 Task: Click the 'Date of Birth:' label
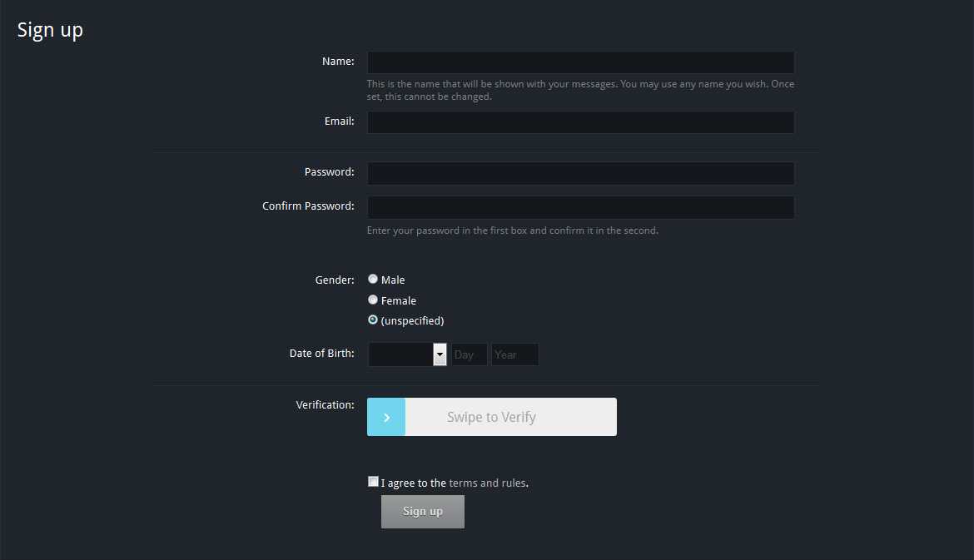tap(322, 354)
